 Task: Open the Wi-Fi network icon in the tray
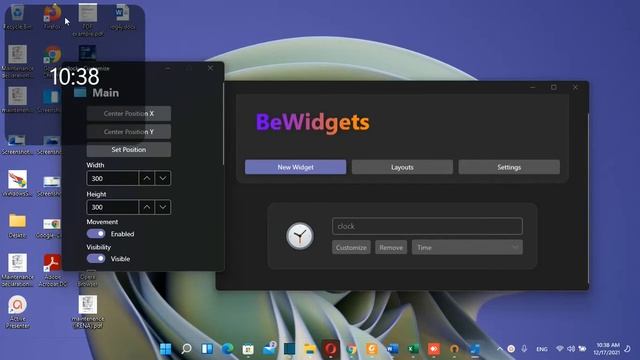pos(560,349)
